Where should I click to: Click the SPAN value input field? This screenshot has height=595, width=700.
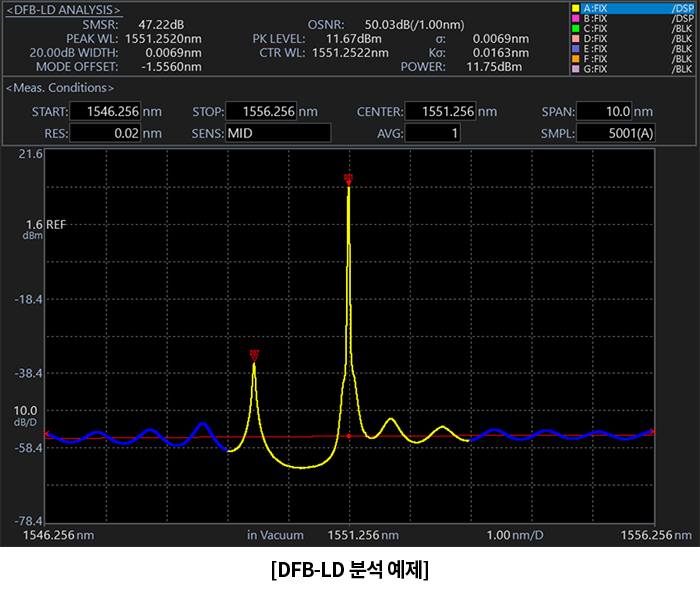click(604, 111)
